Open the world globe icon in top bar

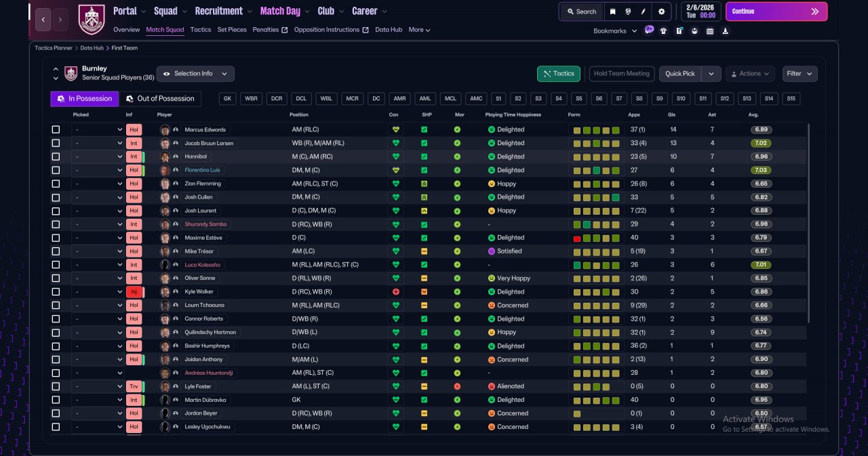click(627, 12)
